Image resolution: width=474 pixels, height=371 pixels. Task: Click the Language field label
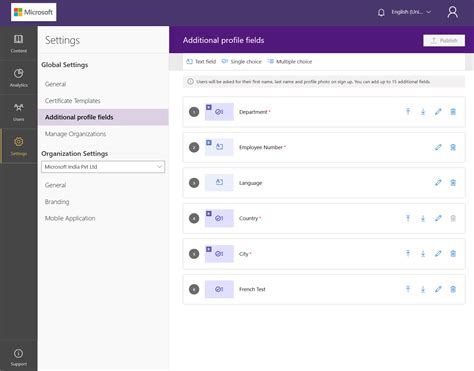point(251,183)
